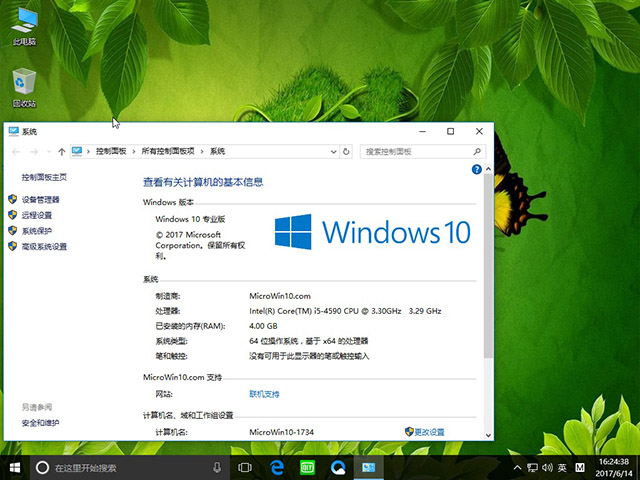Click the Forward arrow in System window
The image size is (640, 480).
[34, 152]
